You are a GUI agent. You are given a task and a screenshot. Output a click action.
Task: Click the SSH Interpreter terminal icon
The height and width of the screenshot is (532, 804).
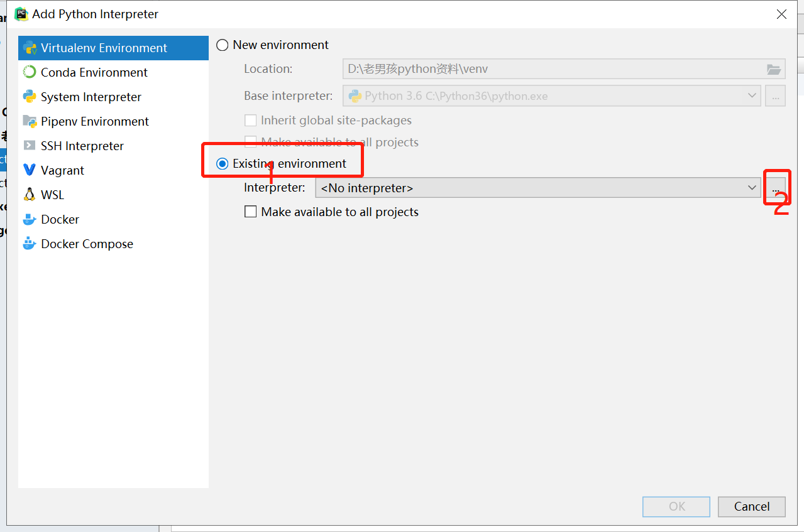(x=30, y=146)
